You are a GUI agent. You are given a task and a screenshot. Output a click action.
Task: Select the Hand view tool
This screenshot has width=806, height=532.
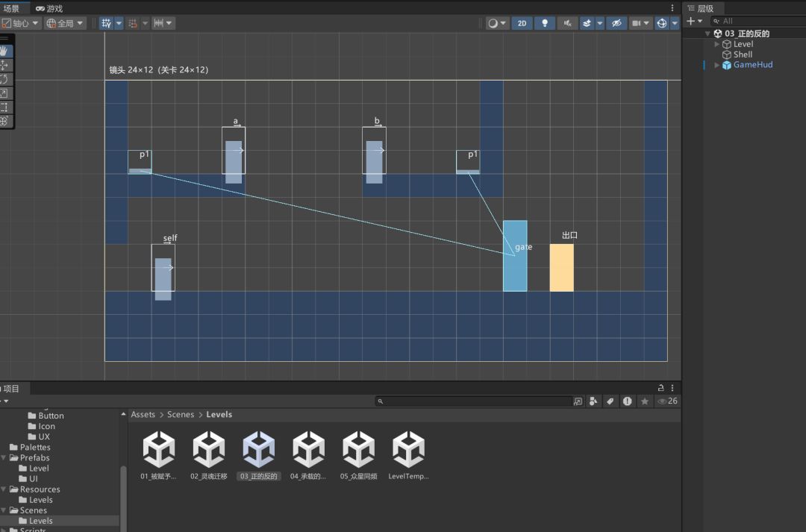click(4, 51)
